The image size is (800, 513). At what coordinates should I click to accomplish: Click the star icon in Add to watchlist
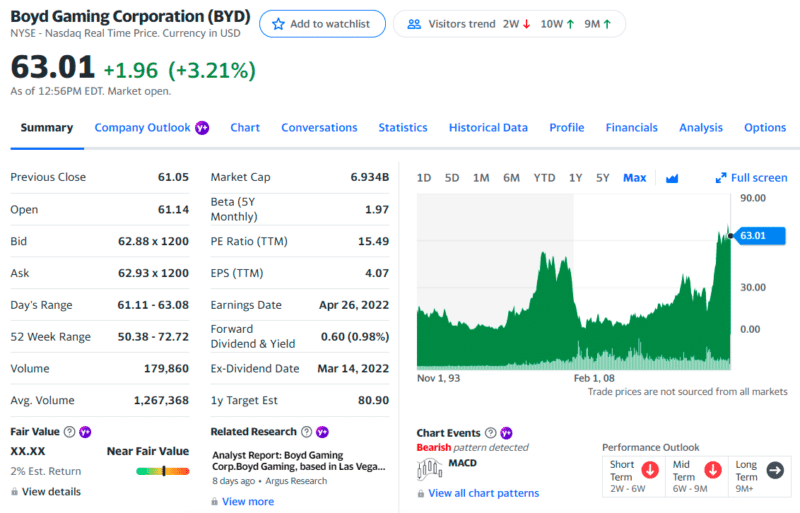point(278,24)
